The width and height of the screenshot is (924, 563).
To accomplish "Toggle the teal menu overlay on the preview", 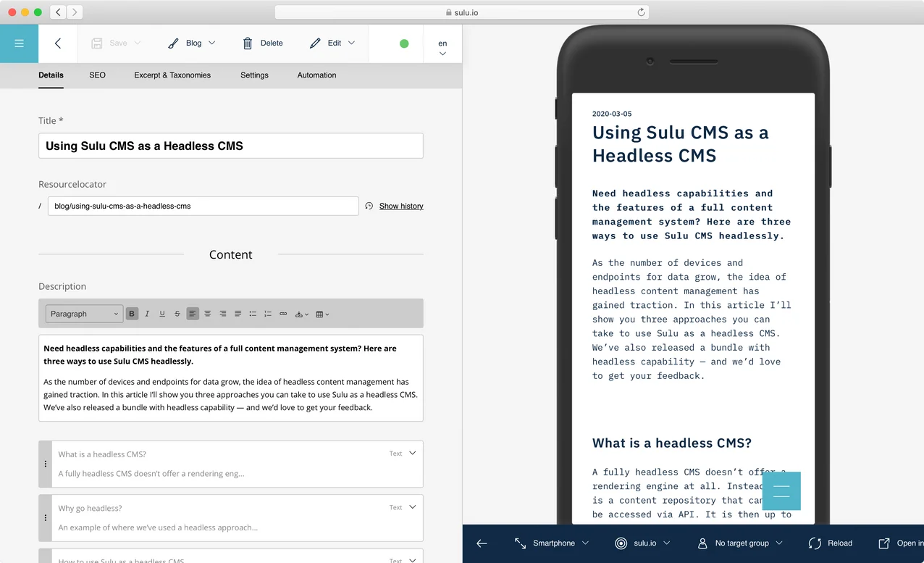I will pos(781,491).
